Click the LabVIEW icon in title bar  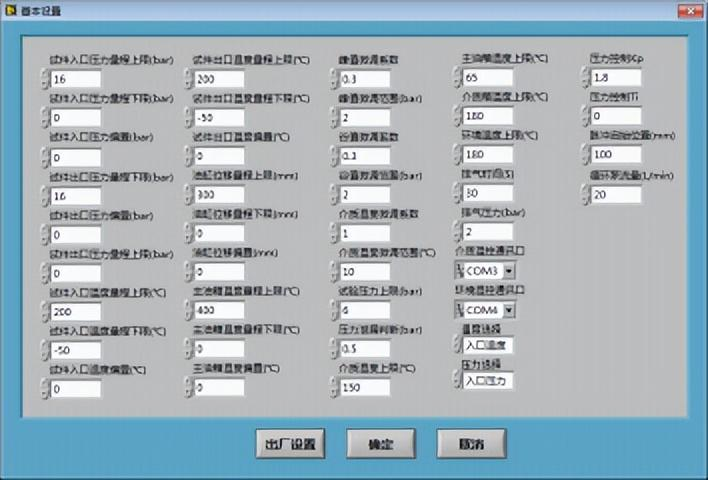10,10
